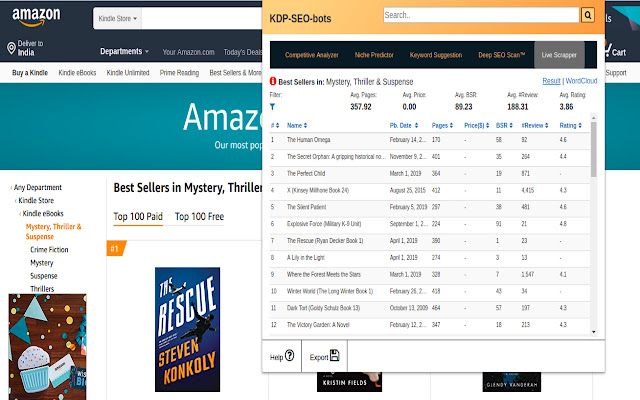Click the Deliver to India location pin

tap(11, 48)
